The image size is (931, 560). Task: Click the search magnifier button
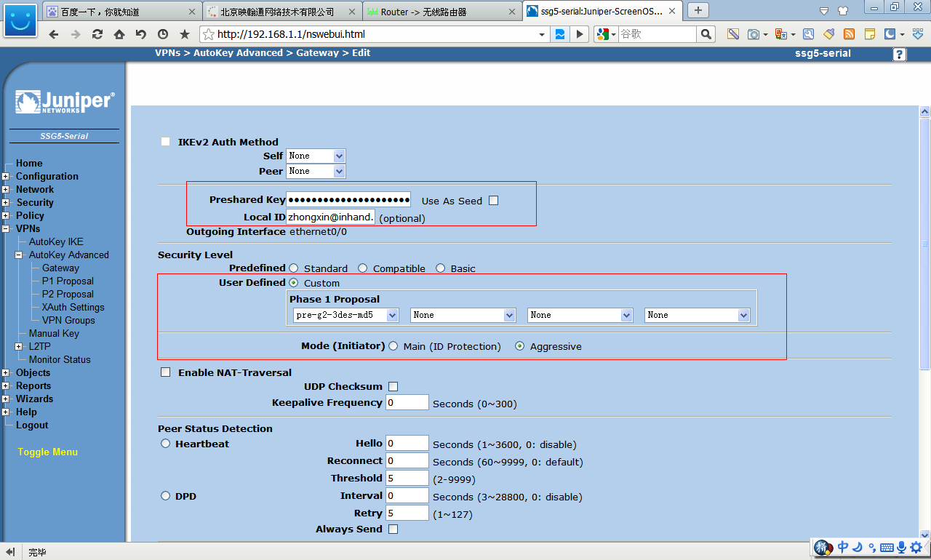coord(706,34)
